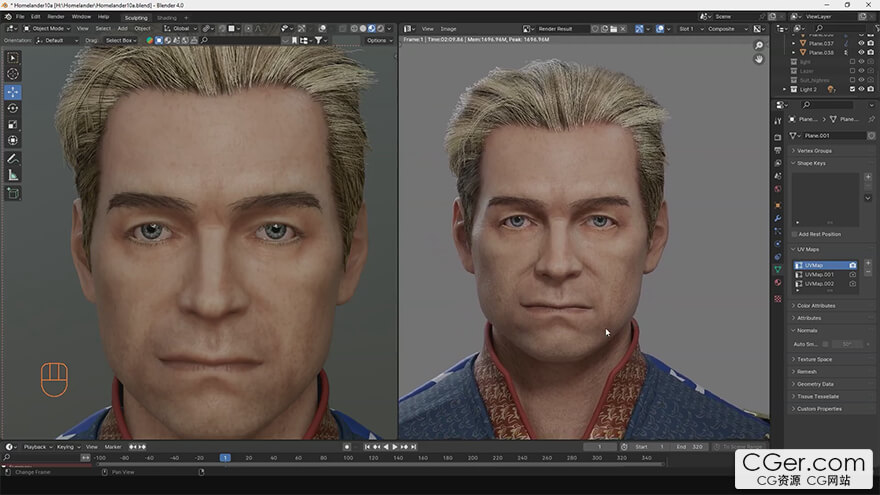
Task: Click the pan hand icon in render view
Action: tap(760, 59)
